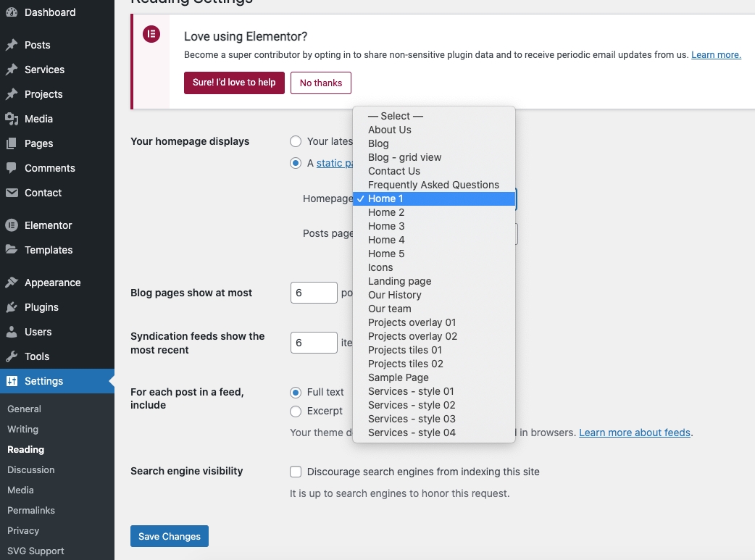This screenshot has width=755, height=560.
Task: Open Media via its sidebar icon
Action: pos(12,119)
